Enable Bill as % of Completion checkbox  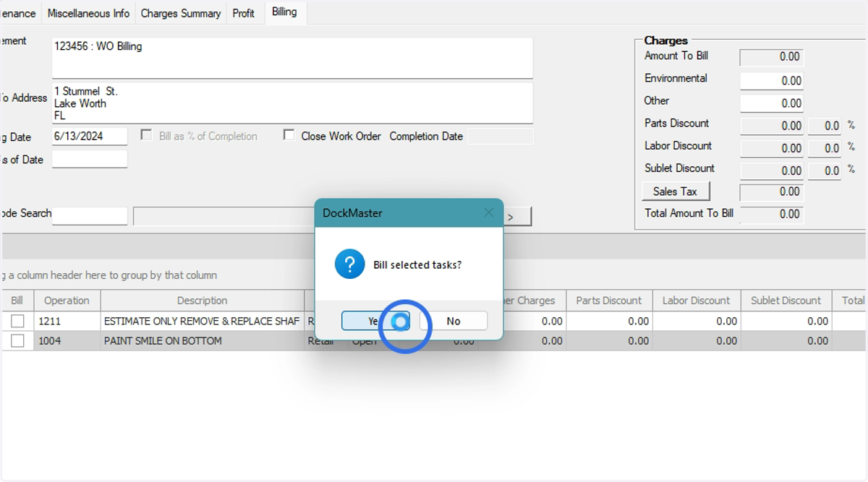[146, 135]
